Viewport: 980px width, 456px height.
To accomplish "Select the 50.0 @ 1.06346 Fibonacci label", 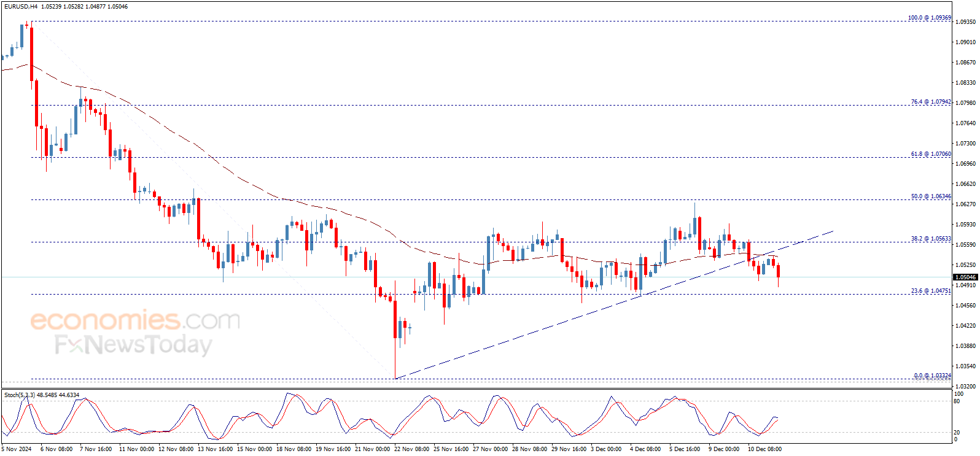I will [x=931, y=196].
